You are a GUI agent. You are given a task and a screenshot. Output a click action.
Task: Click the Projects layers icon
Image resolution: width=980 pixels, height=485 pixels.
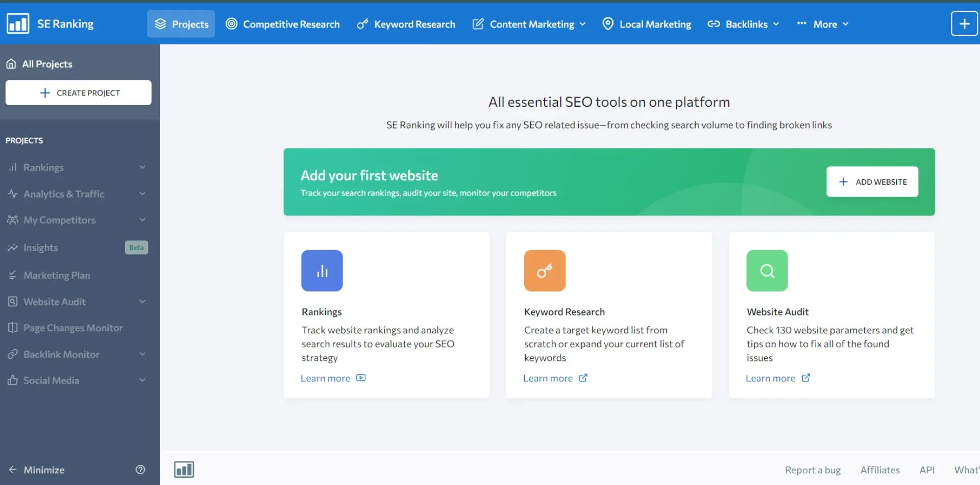tap(160, 24)
